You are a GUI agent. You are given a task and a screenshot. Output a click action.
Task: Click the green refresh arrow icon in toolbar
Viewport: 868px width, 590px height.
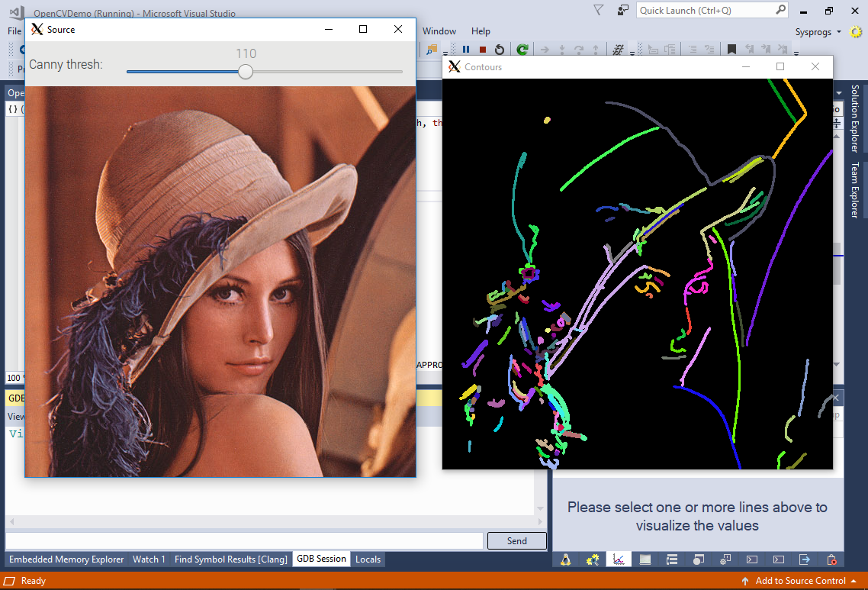tap(522, 50)
